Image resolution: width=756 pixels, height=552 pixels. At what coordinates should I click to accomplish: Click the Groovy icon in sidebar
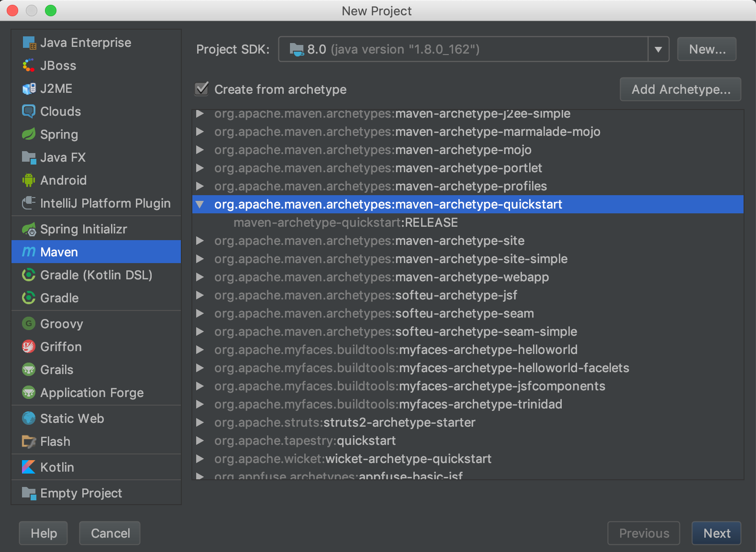pos(29,324)
